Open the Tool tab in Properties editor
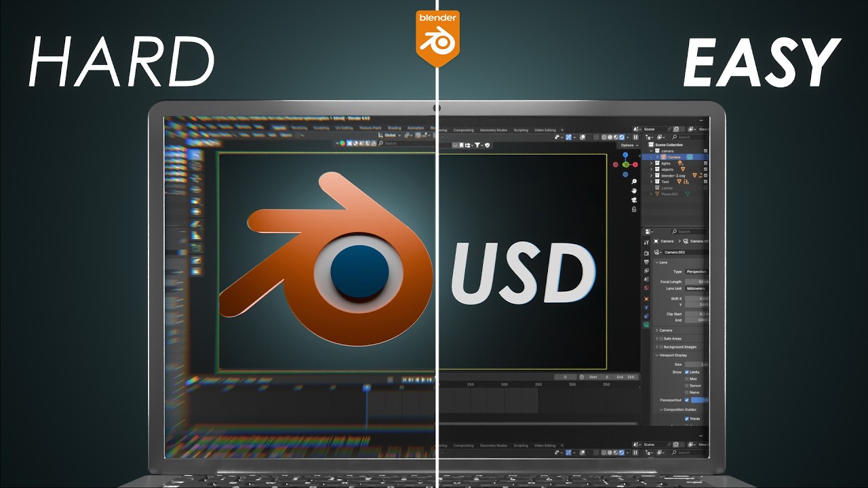The width and height of the screenshot is (868, 488). [646, 242]
